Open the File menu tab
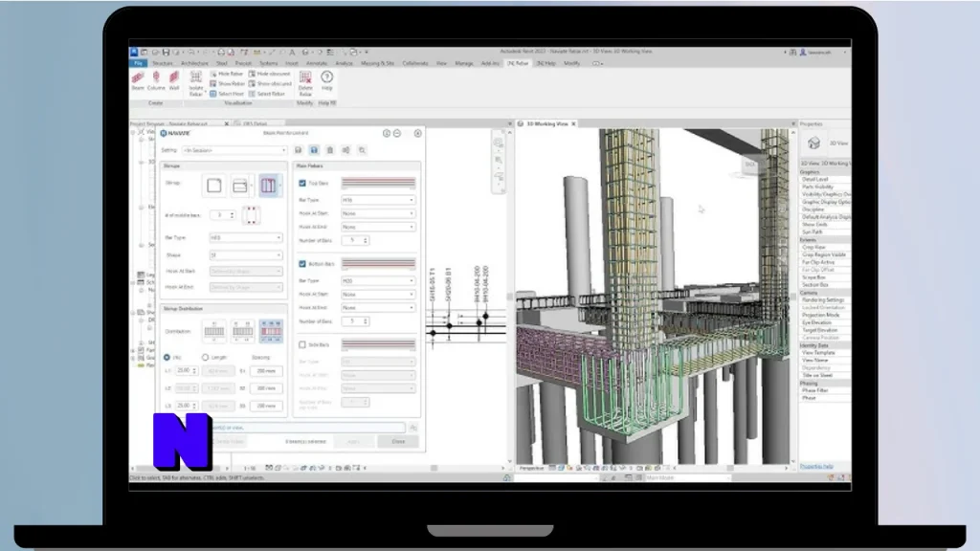The width and height of the screenshot is (980, 551). tap(138, 63)
